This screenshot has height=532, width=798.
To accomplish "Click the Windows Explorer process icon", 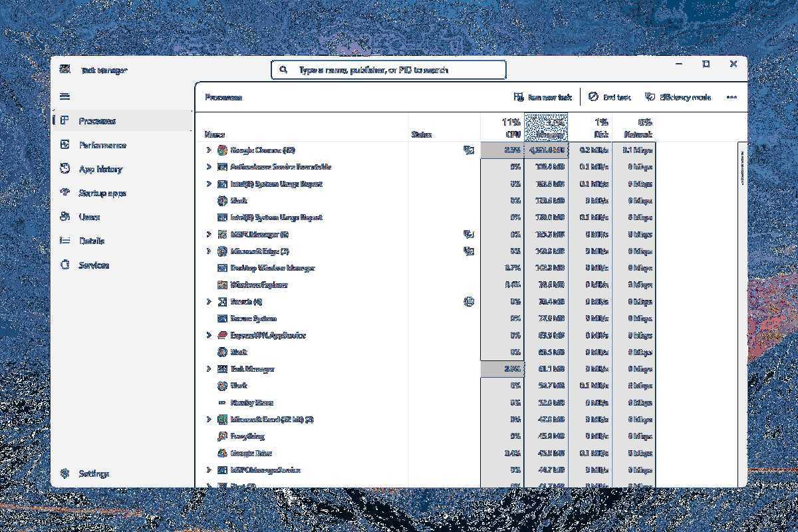I will tap(222, 285).
